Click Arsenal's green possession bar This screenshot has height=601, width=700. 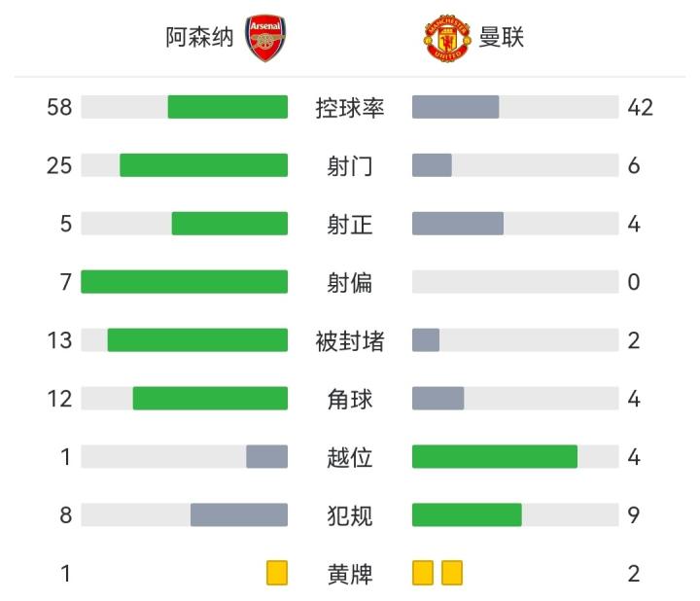[227, 107]
